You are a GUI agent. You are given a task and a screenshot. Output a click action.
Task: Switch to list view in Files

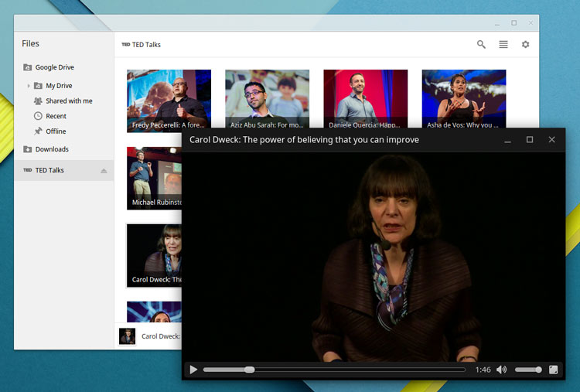tap(503, 45)
